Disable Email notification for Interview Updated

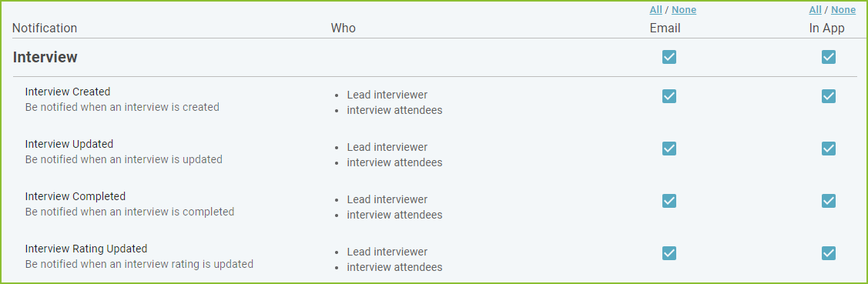tap(669, 149)
